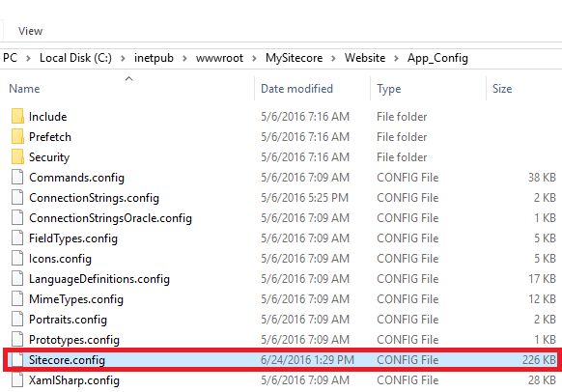Select the ConnectionStringsOracle.config file name
562x392 pixels.
(110, 218)
